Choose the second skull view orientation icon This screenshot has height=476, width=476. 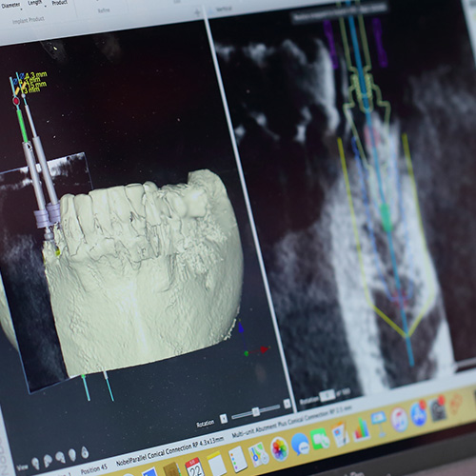[48, 460]
